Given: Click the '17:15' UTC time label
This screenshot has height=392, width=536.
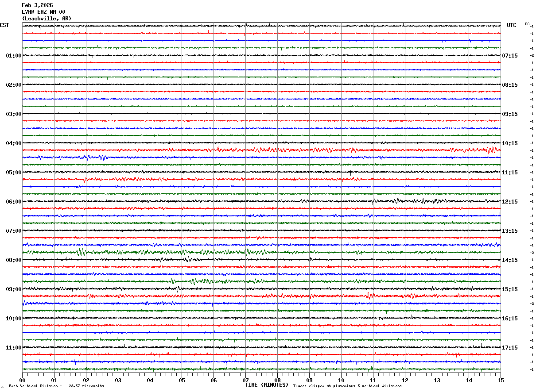Looking at the screenshot, I should [510, 348].
